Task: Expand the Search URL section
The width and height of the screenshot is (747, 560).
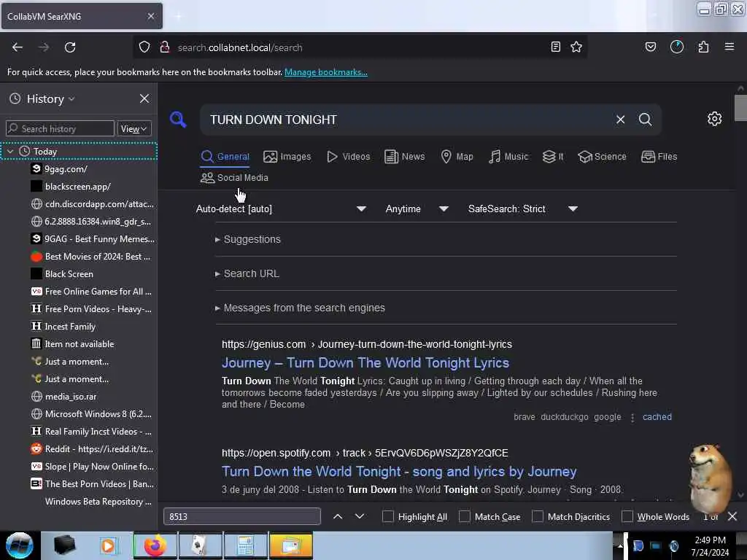Action: coord(247,273)
